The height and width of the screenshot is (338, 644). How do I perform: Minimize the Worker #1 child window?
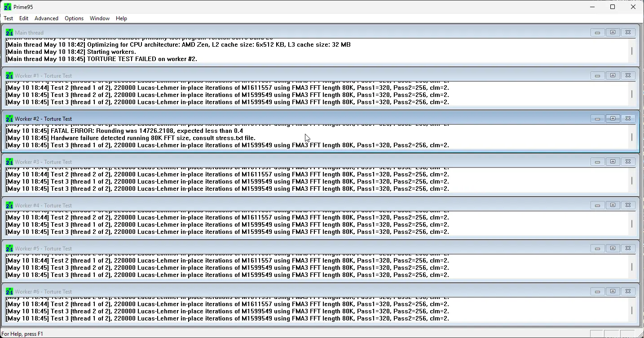click(597, 75)
